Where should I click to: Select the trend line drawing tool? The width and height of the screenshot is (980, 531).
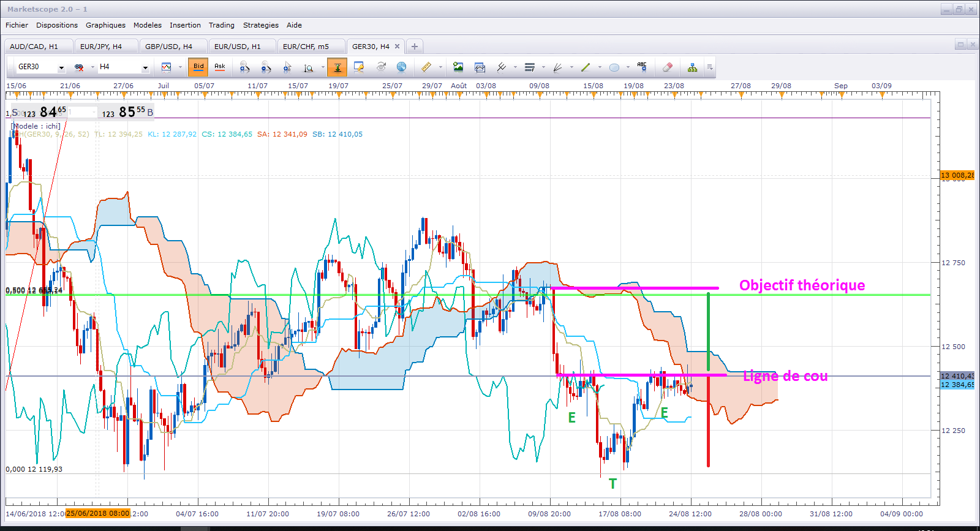(x=586, y=67)
